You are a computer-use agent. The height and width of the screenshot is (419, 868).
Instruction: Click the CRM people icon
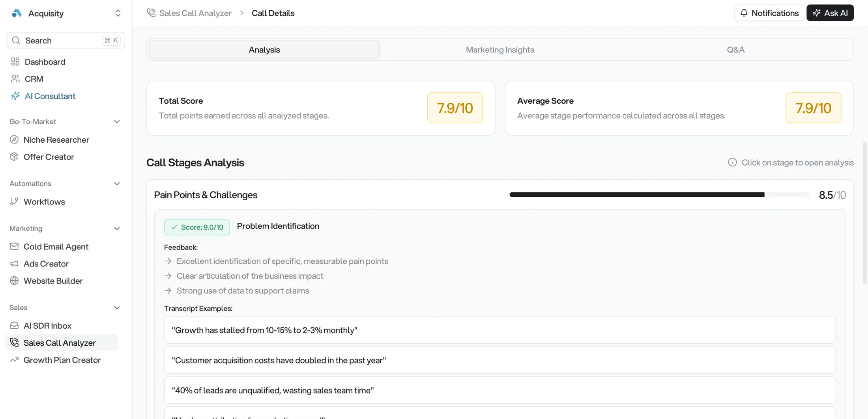15,78
